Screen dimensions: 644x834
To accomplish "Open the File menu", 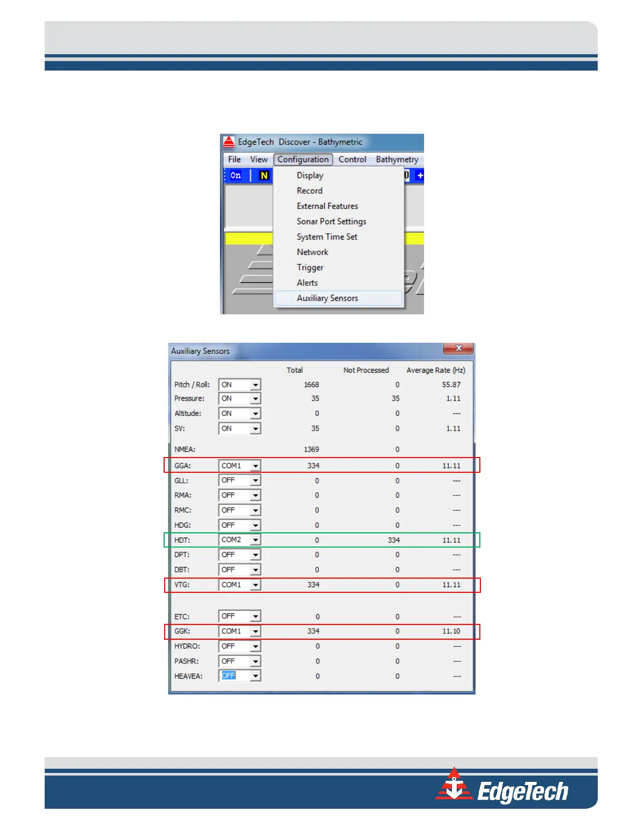I will pyautogui.click(x=234, y=160).
